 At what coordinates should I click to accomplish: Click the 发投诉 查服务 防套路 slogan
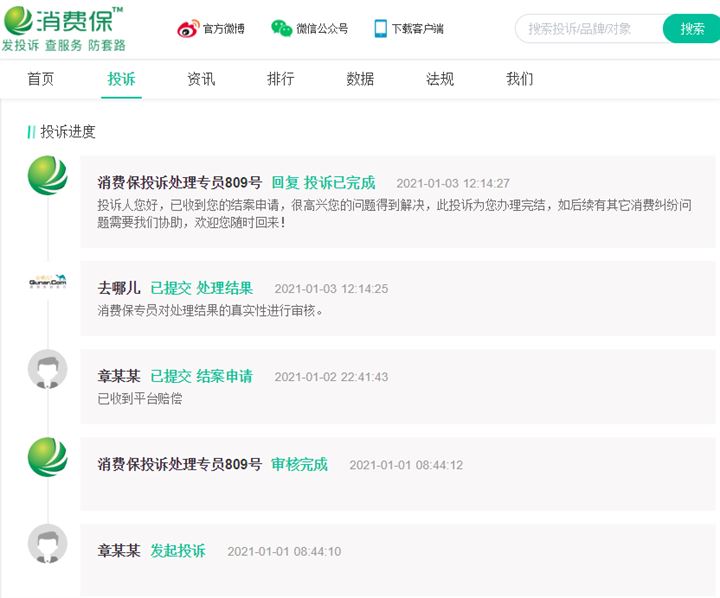click(63, 45)
